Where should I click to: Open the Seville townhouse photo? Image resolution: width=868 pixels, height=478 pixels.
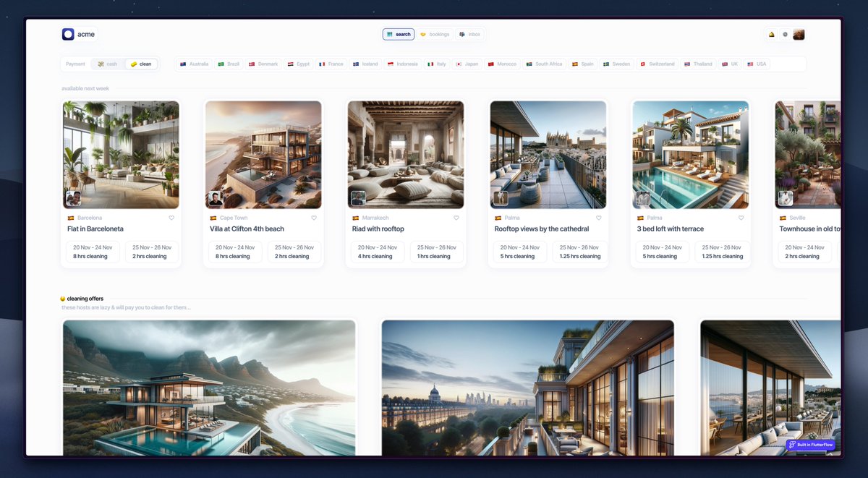tap(808, 155)
